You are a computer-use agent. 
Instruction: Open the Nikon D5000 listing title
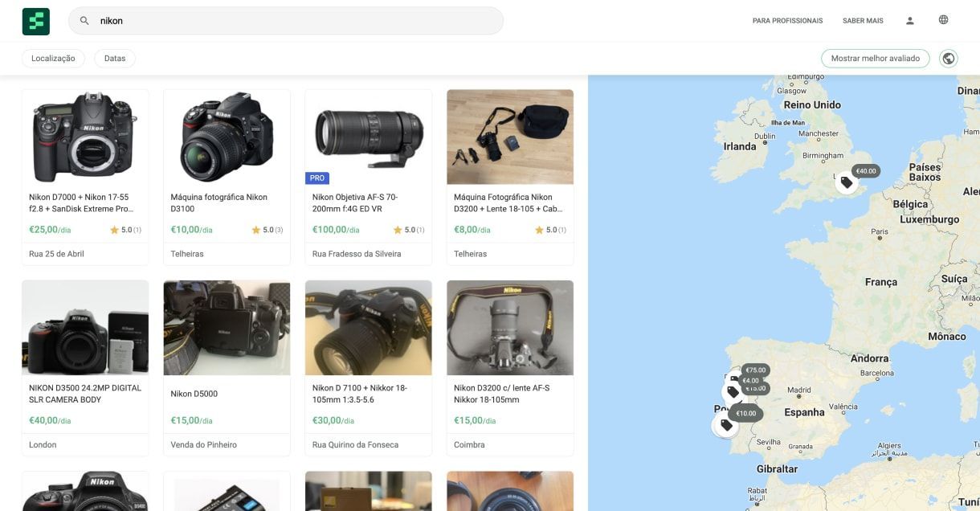194,394
